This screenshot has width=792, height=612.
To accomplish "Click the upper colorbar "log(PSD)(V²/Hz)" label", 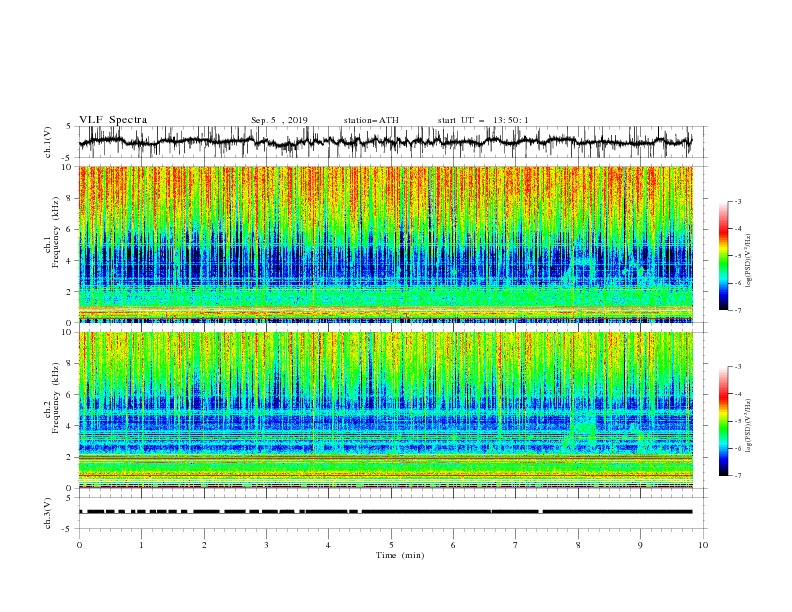I will pyautogui.click(x=749, y=261).
